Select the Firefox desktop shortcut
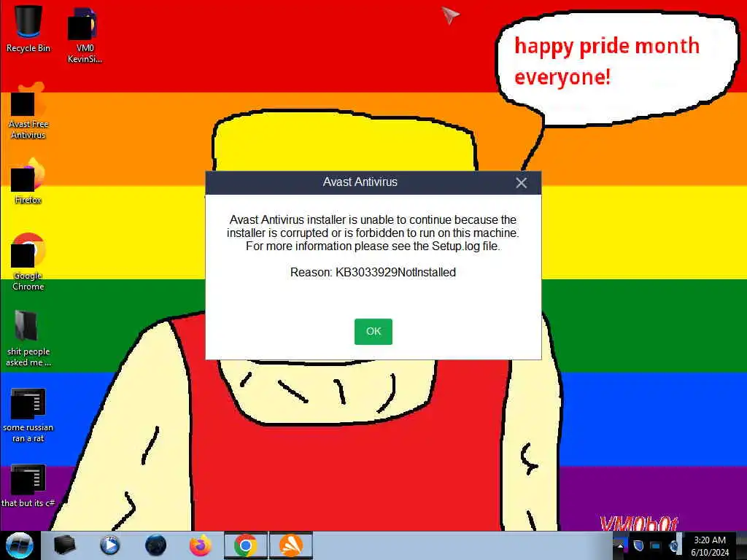The image size is (747, 560). pyautogui.click(x=28, y=182)
